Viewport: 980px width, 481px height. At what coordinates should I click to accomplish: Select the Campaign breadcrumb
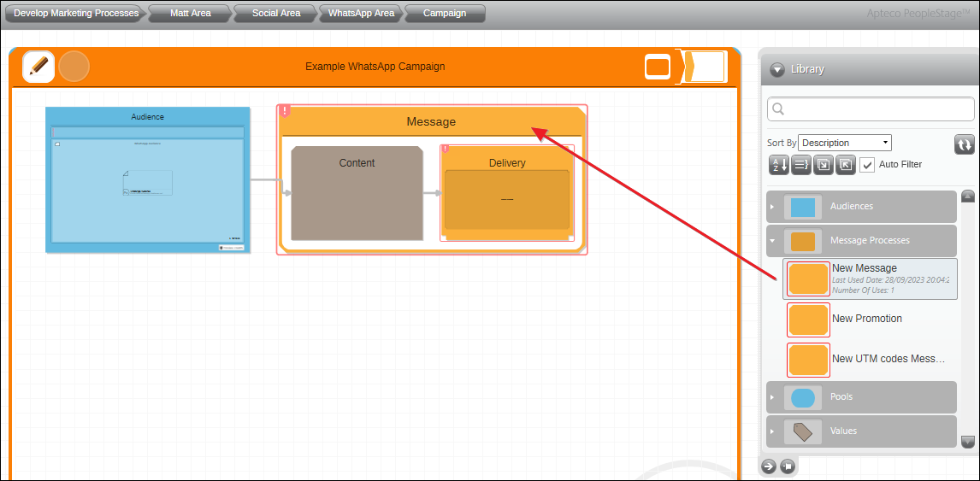445,13
